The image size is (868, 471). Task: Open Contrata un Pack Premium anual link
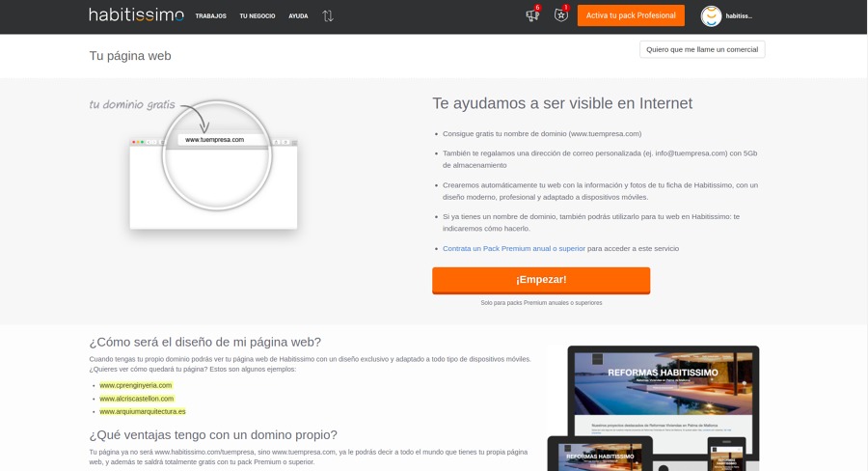514,248
